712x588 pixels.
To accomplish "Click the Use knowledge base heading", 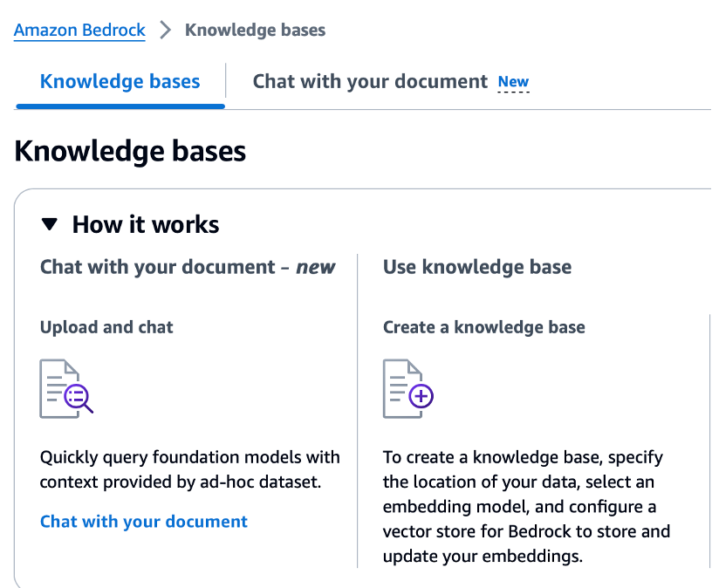I will click(477, 267).
